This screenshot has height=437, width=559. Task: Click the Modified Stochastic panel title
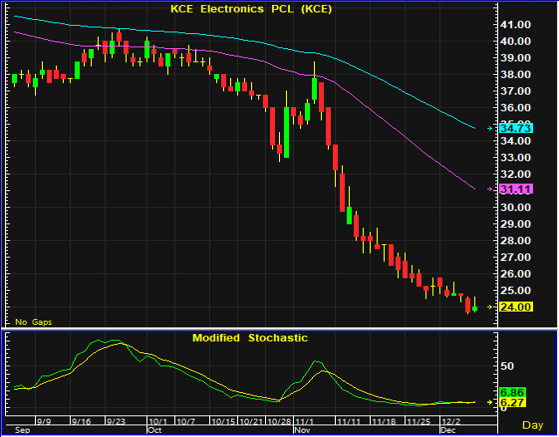250,338
